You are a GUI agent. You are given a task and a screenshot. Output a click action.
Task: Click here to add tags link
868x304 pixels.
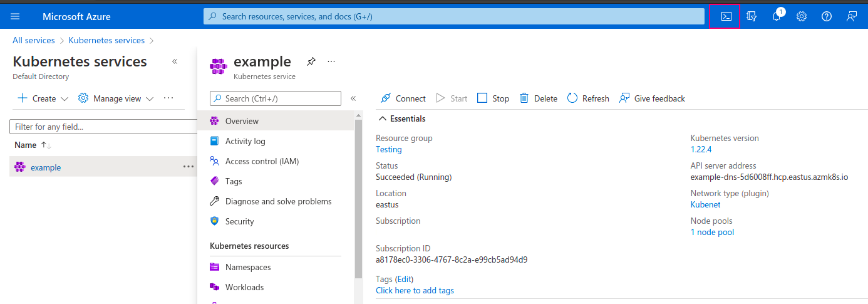pos(415,290)
